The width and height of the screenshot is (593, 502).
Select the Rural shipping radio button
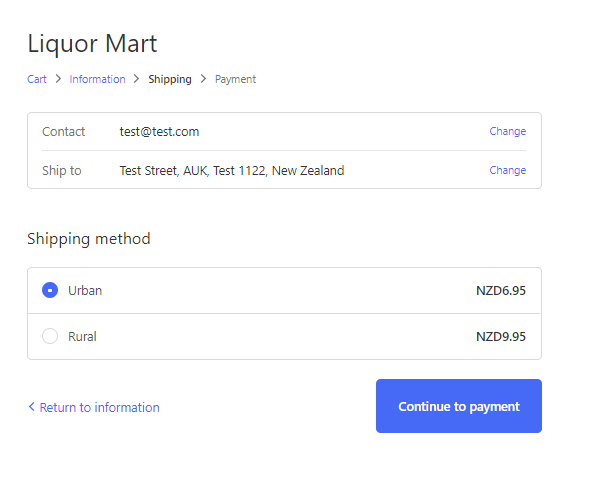[x=50, y=336]
